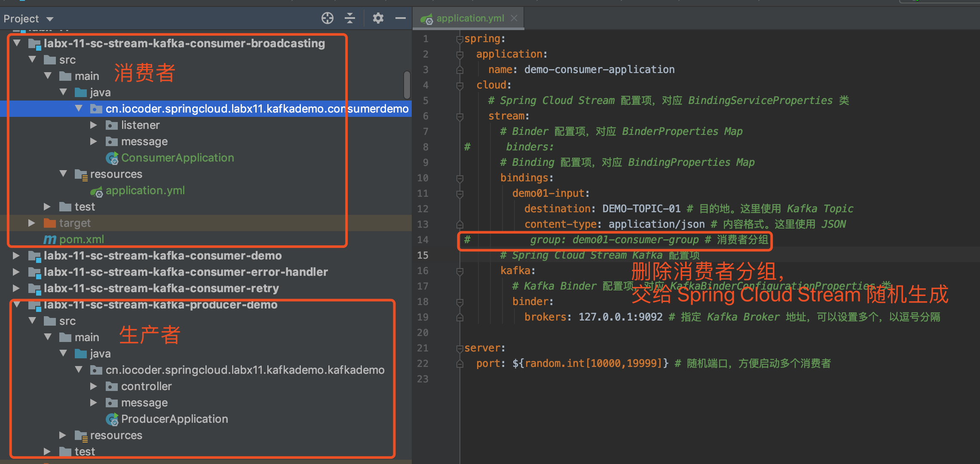Image resolution: width=980 pixels, height=464 pixels.
Task: Click the Project tree vertical scrollbar
Action: click(407, 85)
